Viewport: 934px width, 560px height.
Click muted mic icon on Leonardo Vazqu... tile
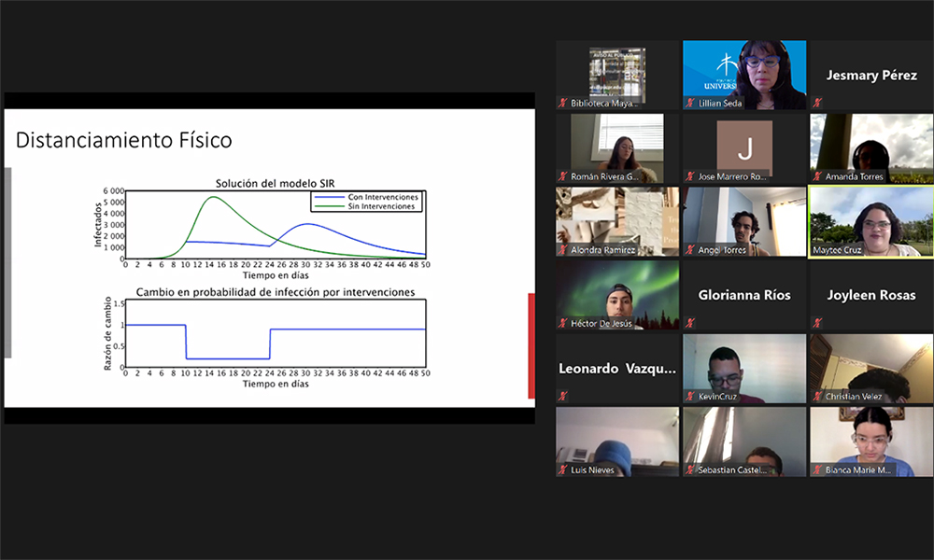(563, 396)
